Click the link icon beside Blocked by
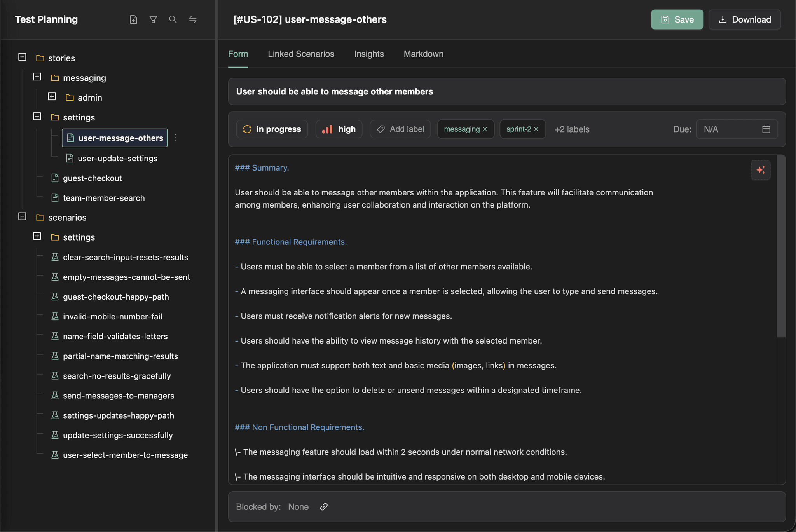This screenshot has width=796, height=532. (x=324, y=507)
